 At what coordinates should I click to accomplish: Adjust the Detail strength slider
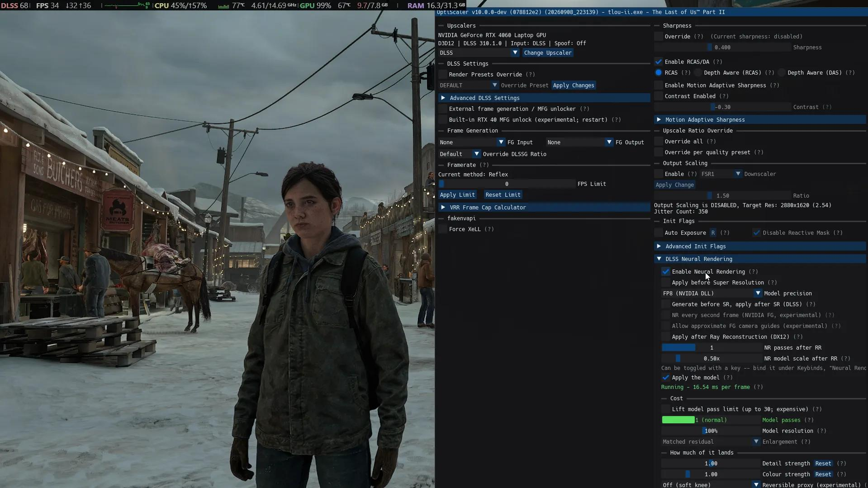pos(711,464)
